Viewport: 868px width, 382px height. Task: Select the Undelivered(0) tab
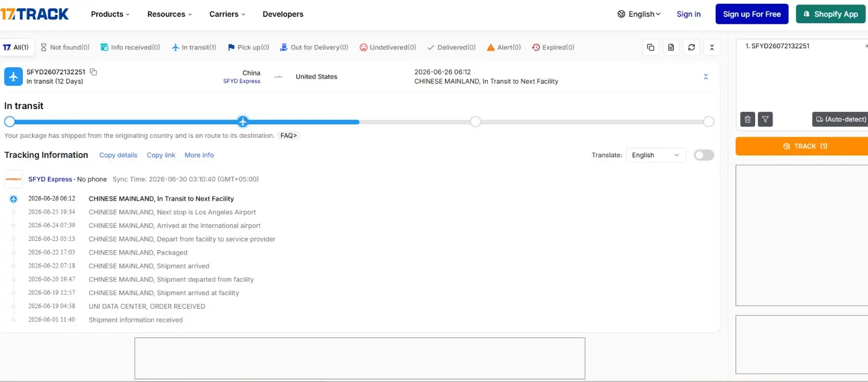(388, 47)
